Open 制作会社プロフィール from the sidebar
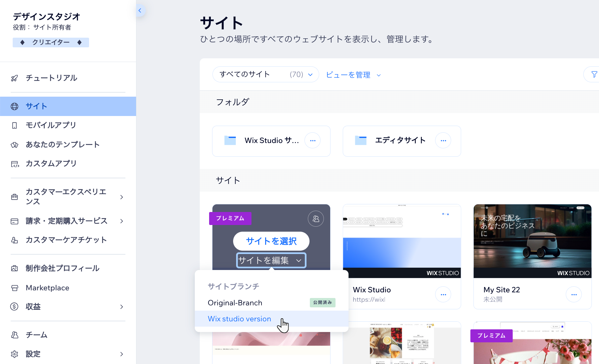The height and width of the screenshot is (364, 599). (63, 268)
